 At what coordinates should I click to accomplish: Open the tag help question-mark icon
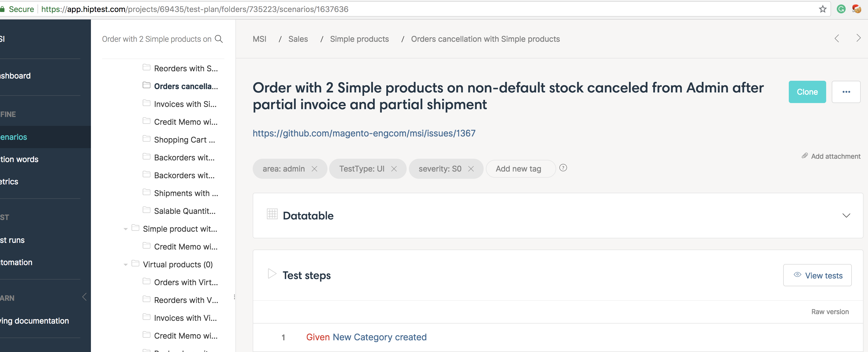563,168
